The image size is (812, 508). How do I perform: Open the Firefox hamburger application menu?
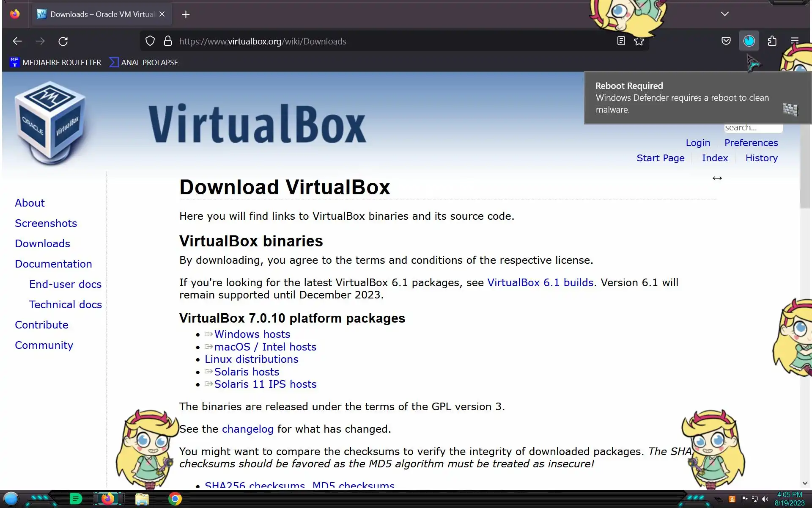(794, 41)
